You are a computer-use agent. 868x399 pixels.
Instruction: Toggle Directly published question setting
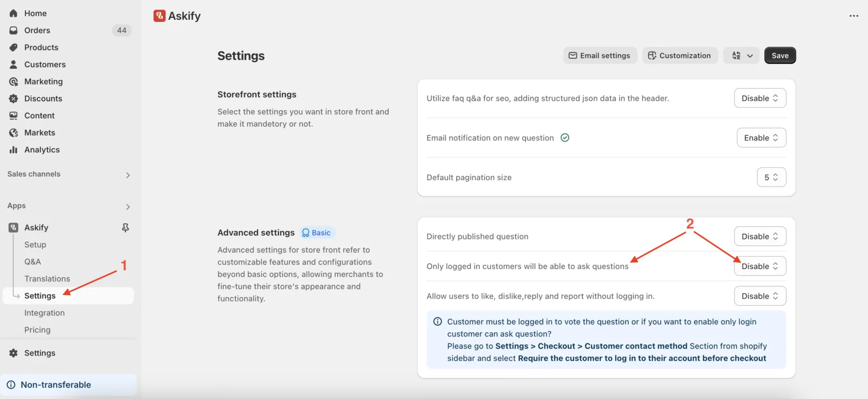click(760, 236)
